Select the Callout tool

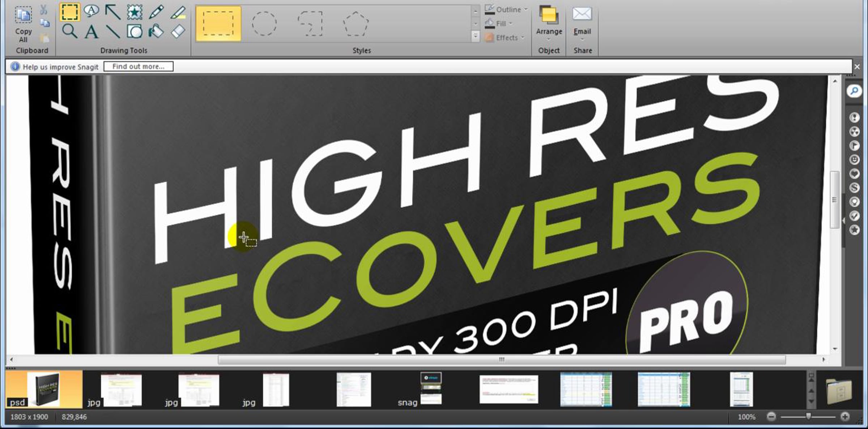(91, 11)
